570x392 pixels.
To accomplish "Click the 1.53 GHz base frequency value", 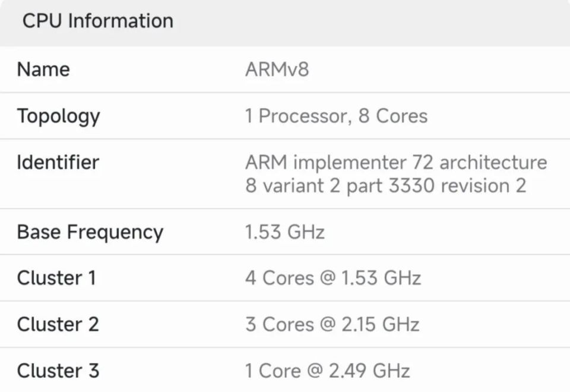I will point(284,232).
